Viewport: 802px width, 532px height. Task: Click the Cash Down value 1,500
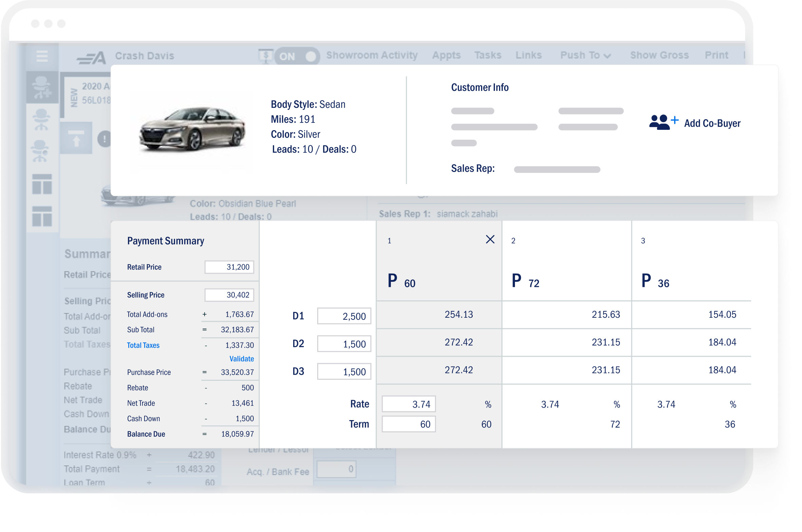click(x=244, y=418)
